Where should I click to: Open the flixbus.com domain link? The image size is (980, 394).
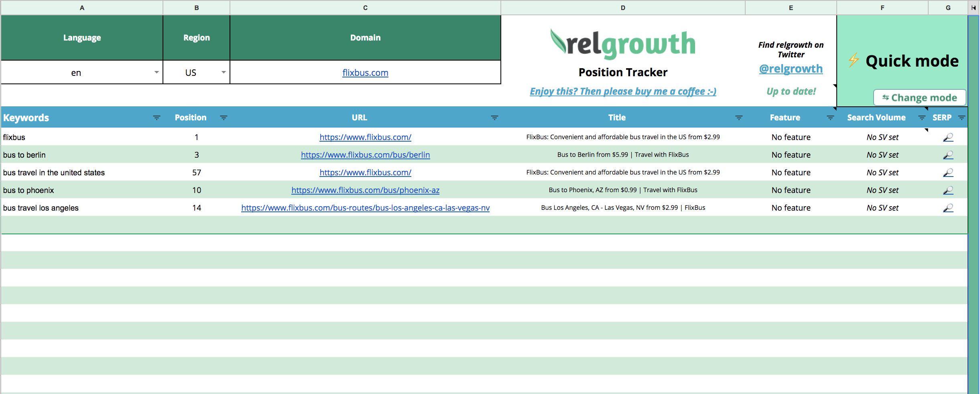coord(365,73)
